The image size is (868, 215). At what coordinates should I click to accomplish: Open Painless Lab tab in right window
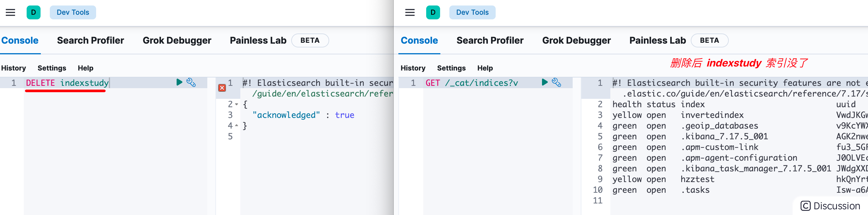[x=658, y=40]
